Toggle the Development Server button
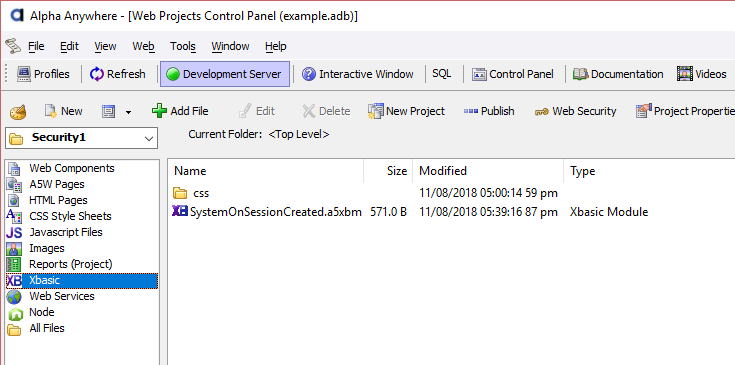The height and width of the screenshot is (365, 735). click(x=225, y=74)
